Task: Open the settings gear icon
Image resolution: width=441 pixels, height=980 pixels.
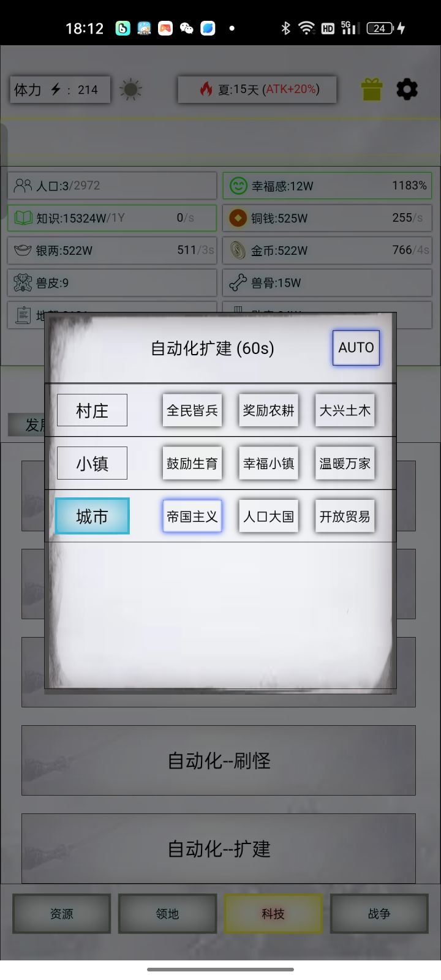Action: click(x=407, y=89)
